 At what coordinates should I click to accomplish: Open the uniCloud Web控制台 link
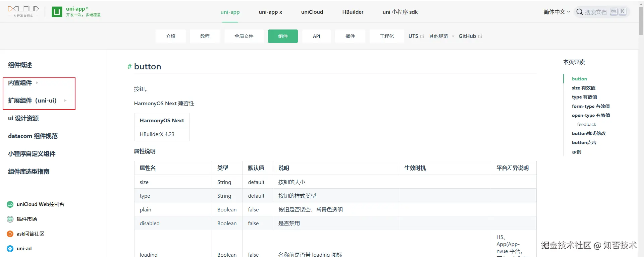(x=41, y=204)
